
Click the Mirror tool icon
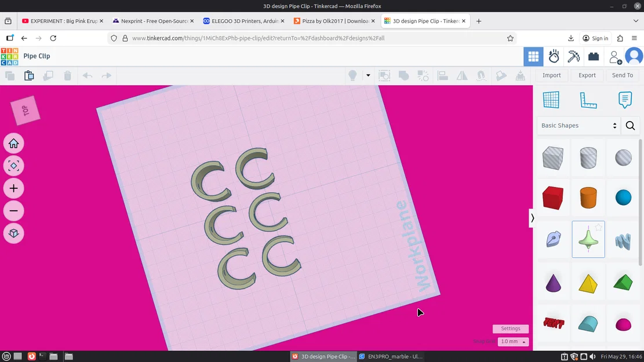pyautogui.click(x=462, y=75)
